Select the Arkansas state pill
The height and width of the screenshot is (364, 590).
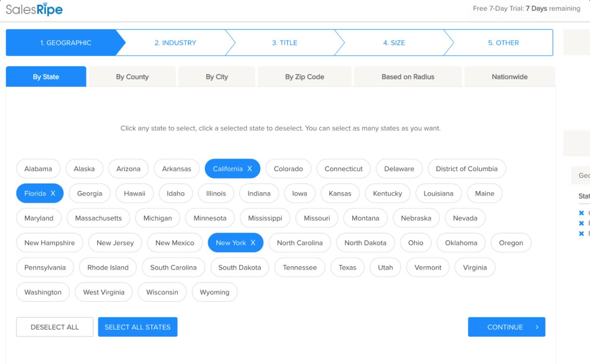(x=177, y=169)
